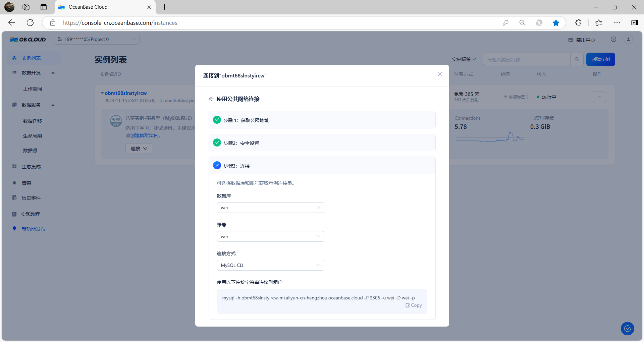644x342 pixels.
Task: Open the account dropdown showing wei
Action: coord(270,236)
